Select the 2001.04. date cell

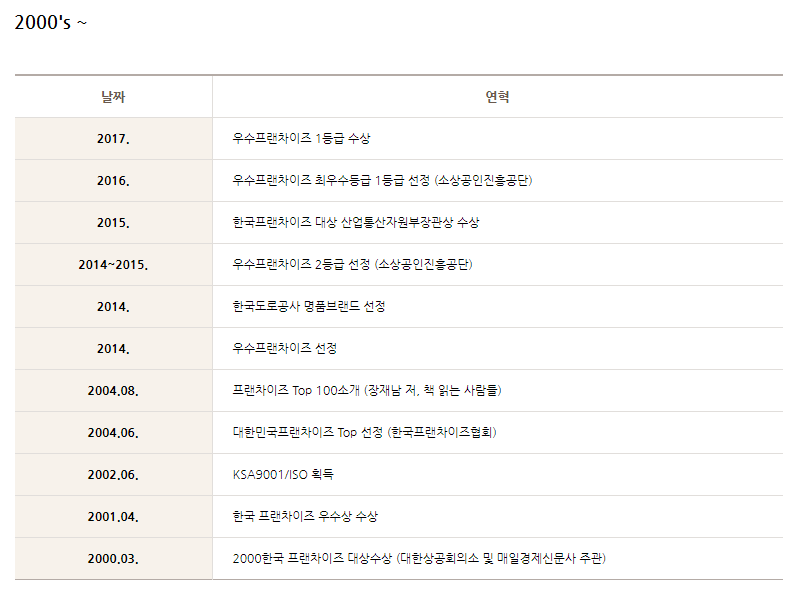[x=113, y=517]
